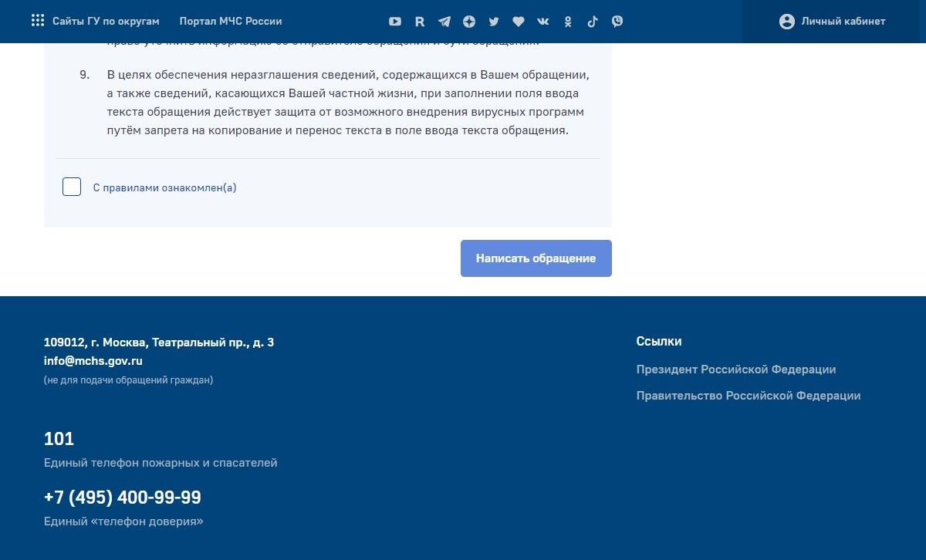Open the Telegram paper-plane icon

coord(444,22)
